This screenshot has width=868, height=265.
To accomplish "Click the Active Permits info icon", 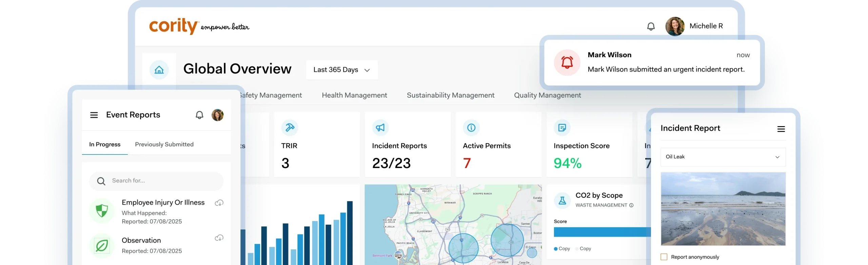I will pos(471,128).
